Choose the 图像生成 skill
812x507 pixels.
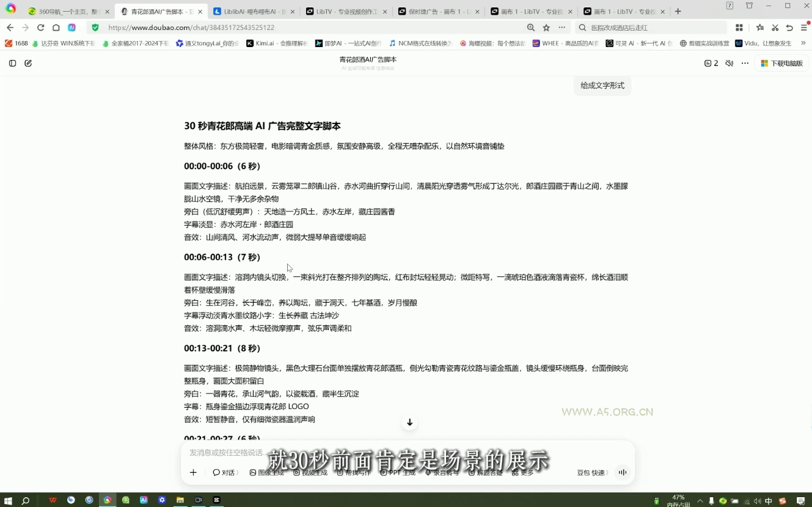(x=266, y=473)
